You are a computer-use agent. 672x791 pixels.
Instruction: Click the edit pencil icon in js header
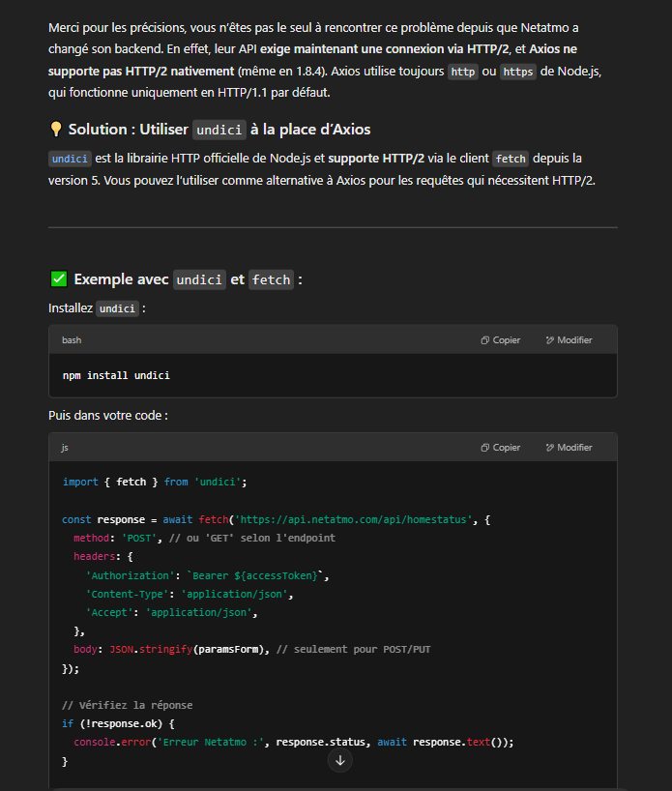coord(550,448)
